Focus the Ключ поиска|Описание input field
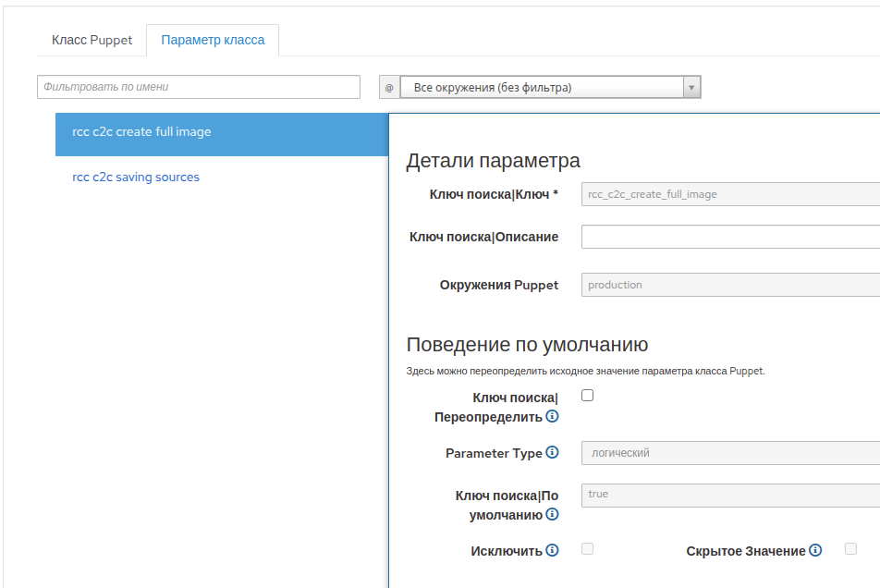This screenshot has height=588, width=880. tap(729, 237)
